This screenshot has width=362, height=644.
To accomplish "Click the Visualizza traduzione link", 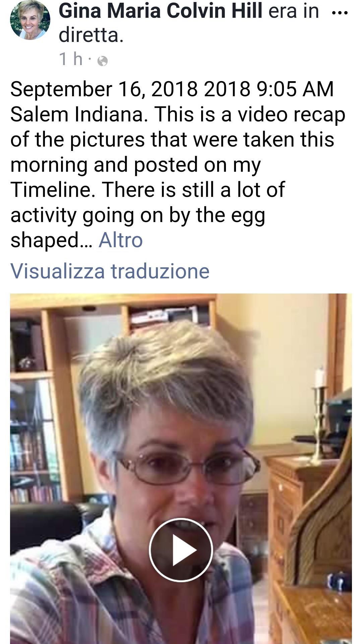I will (110, 271).
